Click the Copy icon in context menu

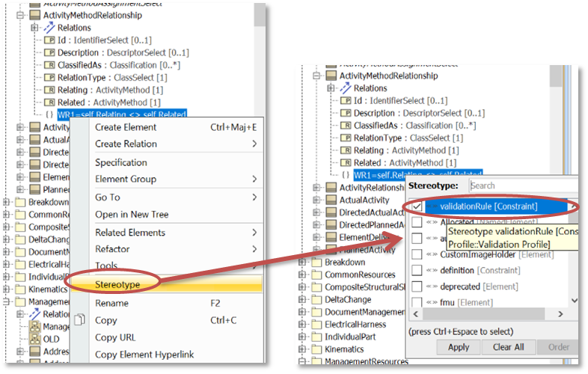80,321
